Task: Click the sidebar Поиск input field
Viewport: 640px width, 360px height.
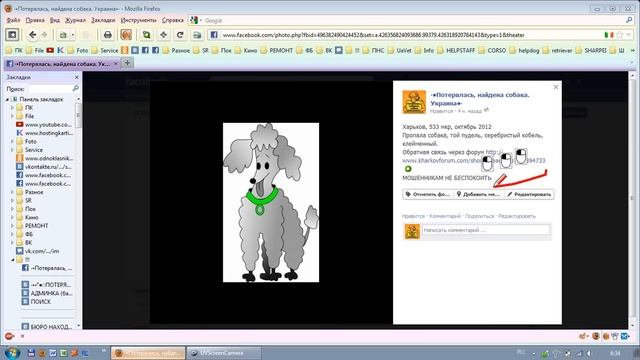Action: [49, 89]
